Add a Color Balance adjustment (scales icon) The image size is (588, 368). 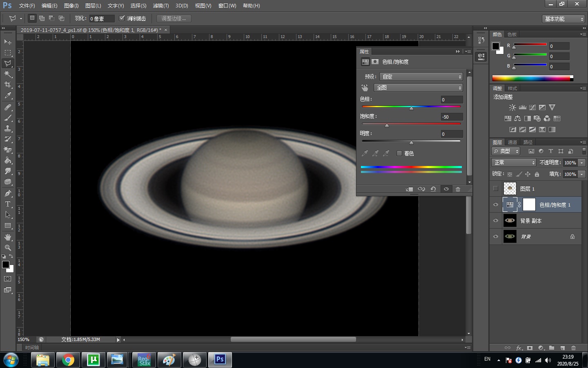point(518,118)
